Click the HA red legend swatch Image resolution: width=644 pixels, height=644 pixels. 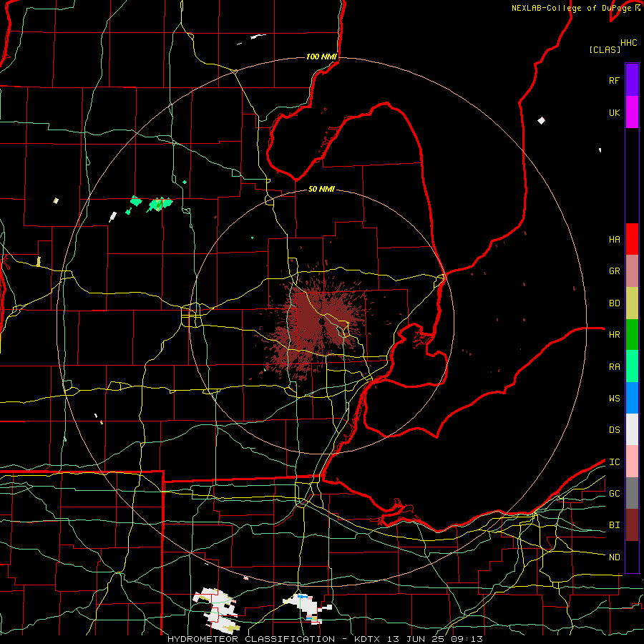pyautogui.click(x=632, y=239)
